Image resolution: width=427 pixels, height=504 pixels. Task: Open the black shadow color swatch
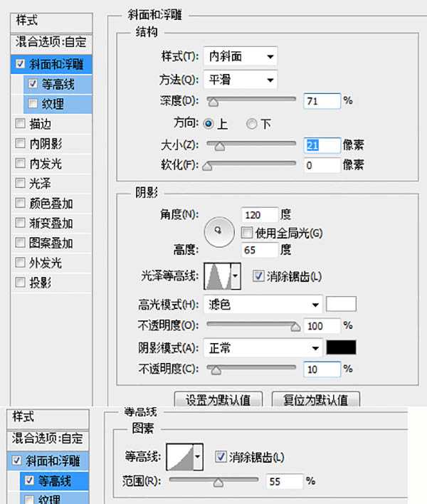pos(341,347)
